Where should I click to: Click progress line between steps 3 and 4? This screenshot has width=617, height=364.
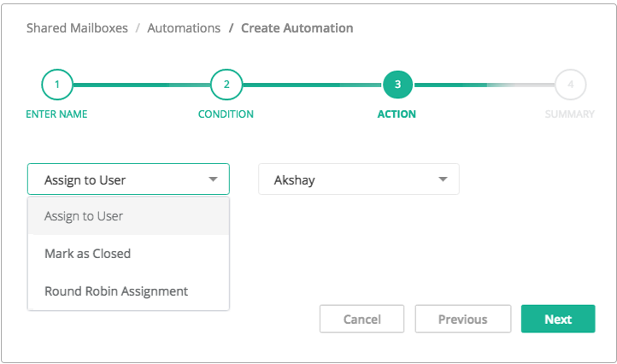point(484,85)
